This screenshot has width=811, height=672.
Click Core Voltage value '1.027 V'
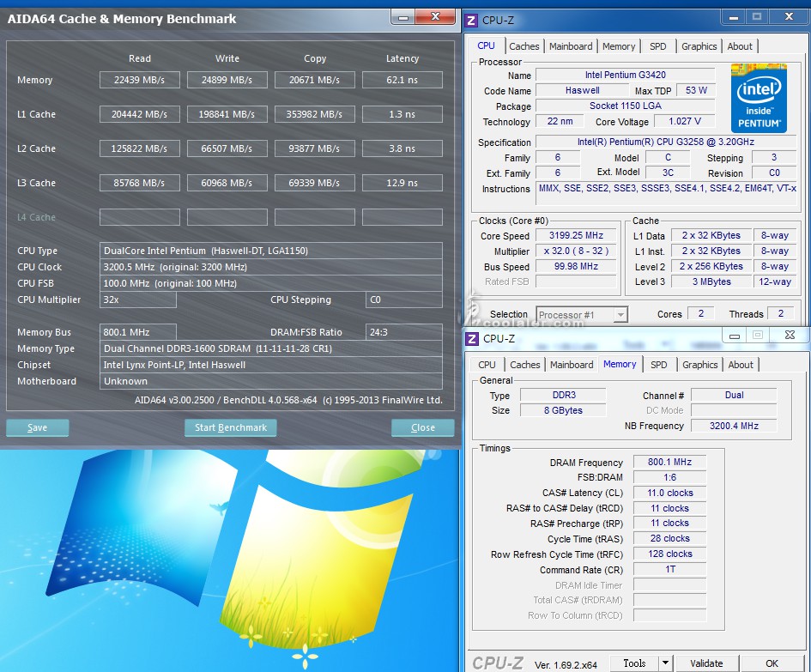[x=685, y=122]
